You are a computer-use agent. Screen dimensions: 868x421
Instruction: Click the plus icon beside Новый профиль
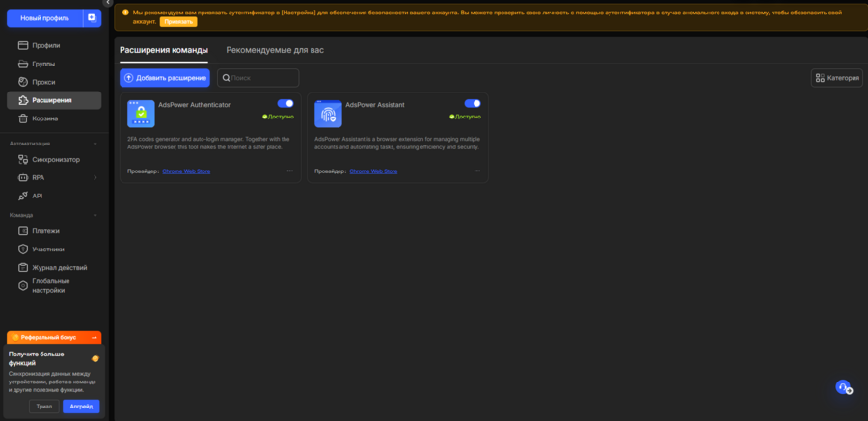click(92, 18)
